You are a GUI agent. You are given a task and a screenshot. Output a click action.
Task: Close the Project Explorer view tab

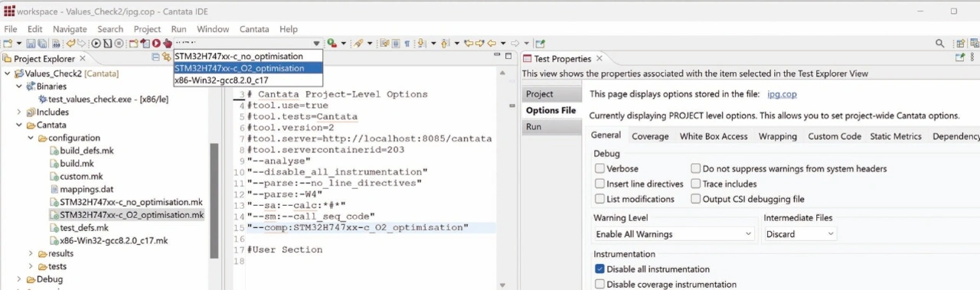(x=83, y=58)
